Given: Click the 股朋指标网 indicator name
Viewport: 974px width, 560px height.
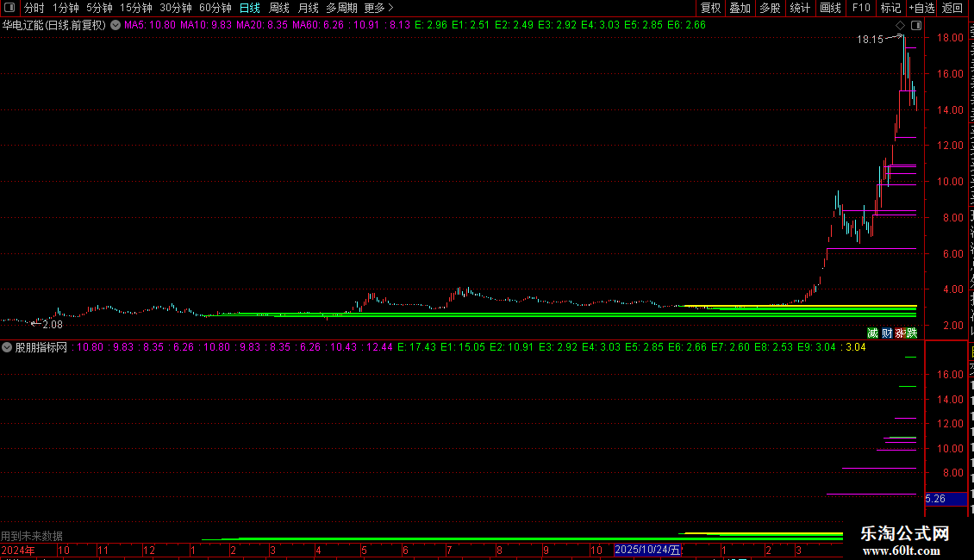Looking at the screenshot, I should [41, 347].
